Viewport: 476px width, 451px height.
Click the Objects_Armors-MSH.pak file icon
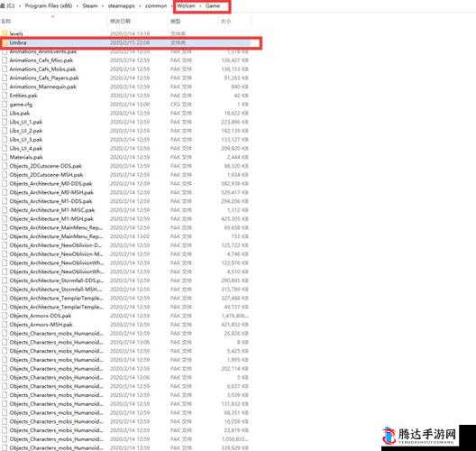(x=5, y=325)
